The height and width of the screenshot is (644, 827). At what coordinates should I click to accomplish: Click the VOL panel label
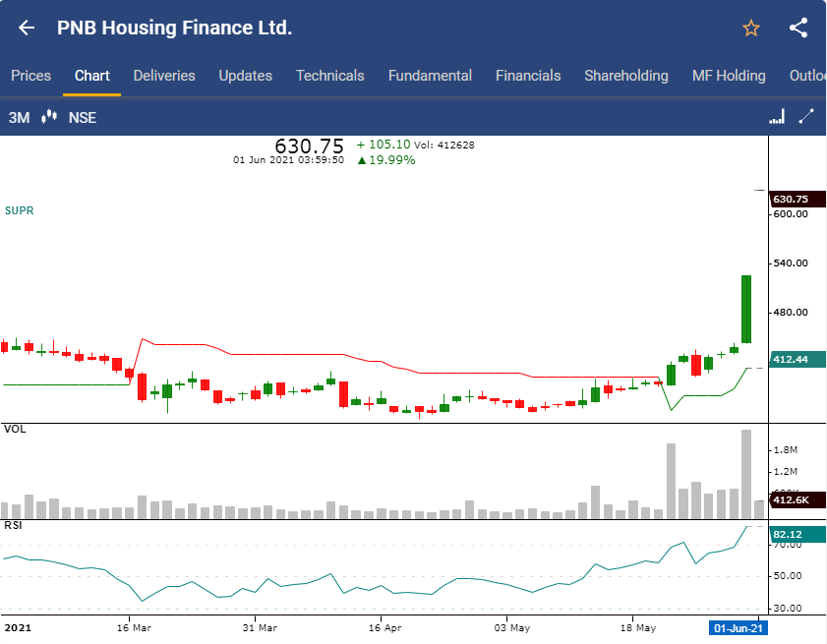pyautogui.click(x=15, y=429)
